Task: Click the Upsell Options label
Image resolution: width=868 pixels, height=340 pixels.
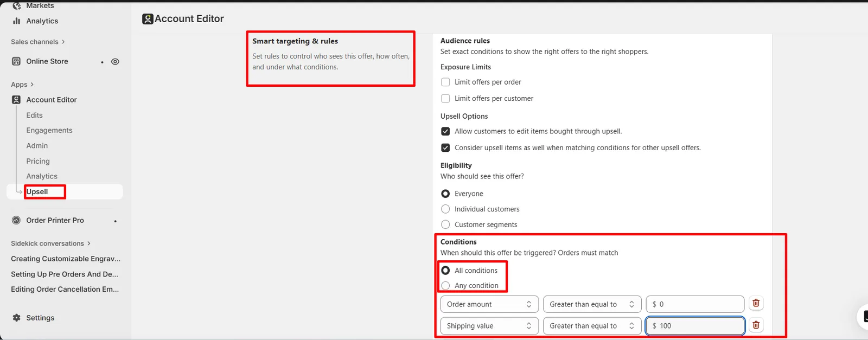Action: pos(464,116)
